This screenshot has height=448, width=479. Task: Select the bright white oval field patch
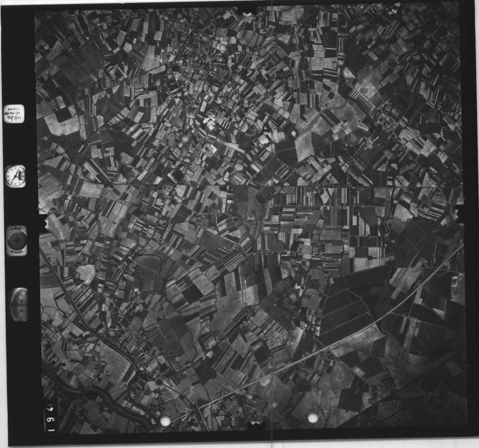[x=86, y=273]
